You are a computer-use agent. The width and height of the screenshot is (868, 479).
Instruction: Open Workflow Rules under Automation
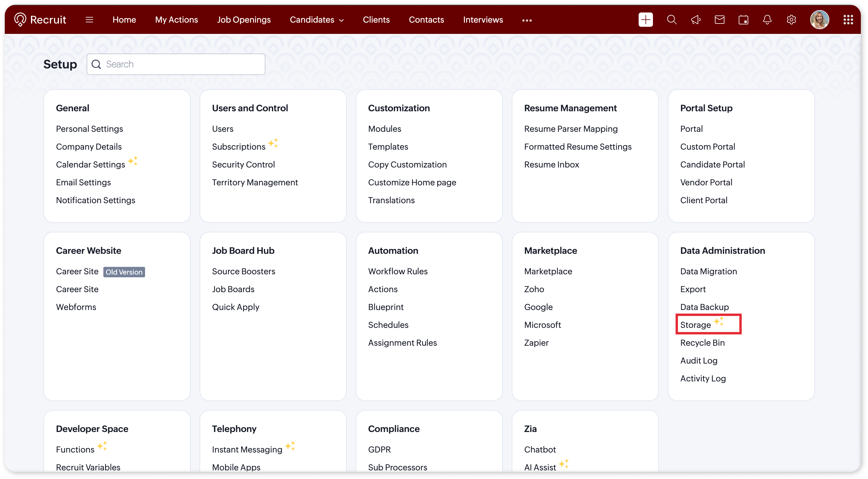398,271
